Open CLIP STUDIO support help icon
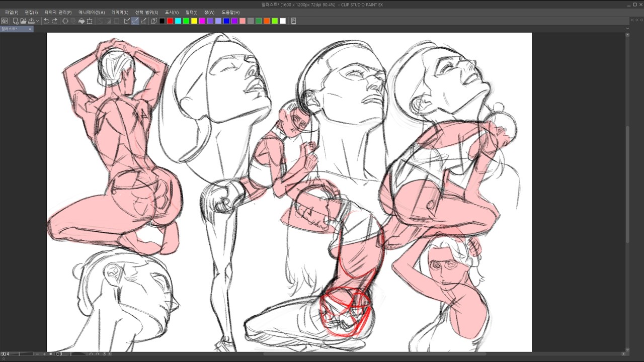644x362 pixels. point(154,21)
